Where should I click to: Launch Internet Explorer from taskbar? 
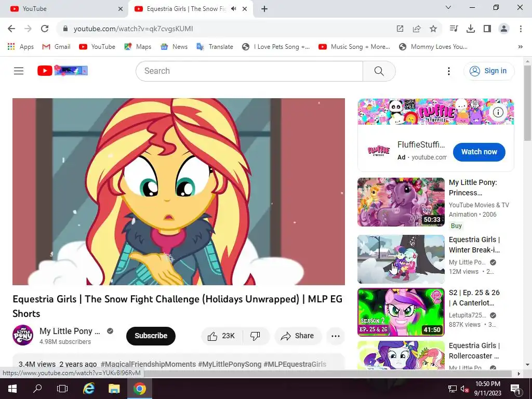(x=88, y=389)
